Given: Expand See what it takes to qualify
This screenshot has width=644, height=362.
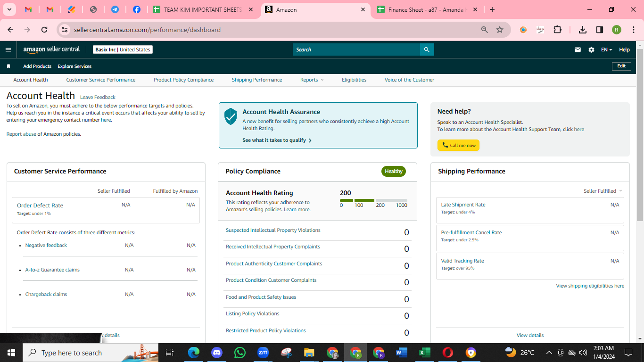Looking at the screenshot, I should [x=277, y=140].
